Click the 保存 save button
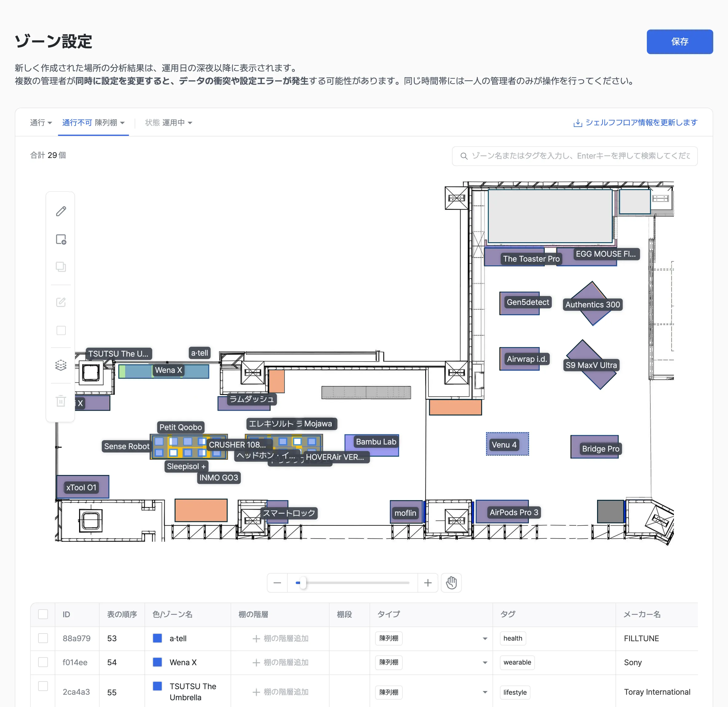The height and width of the screenshot is (707, 728). pyautogui.click(x=680, y=41)
